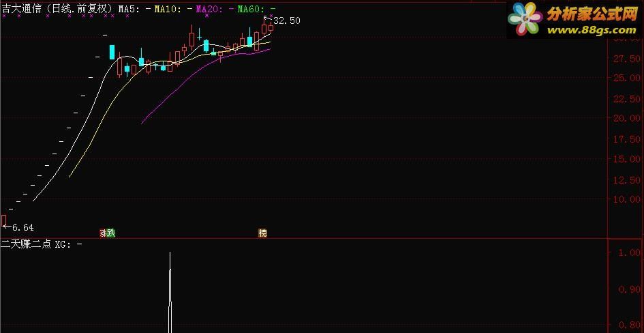644x333 pixels.
Task: Click the white XG signal spike
Action: click(170, 292)
